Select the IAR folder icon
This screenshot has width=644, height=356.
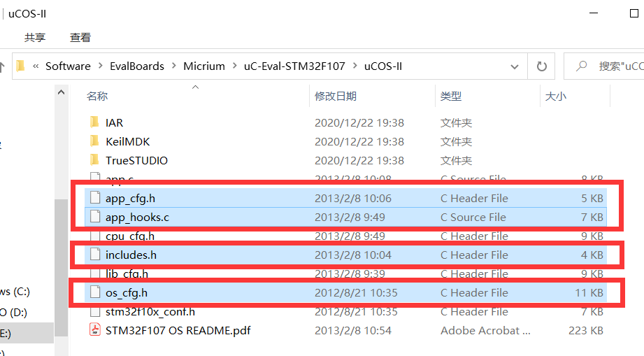[x=94, y=122]
